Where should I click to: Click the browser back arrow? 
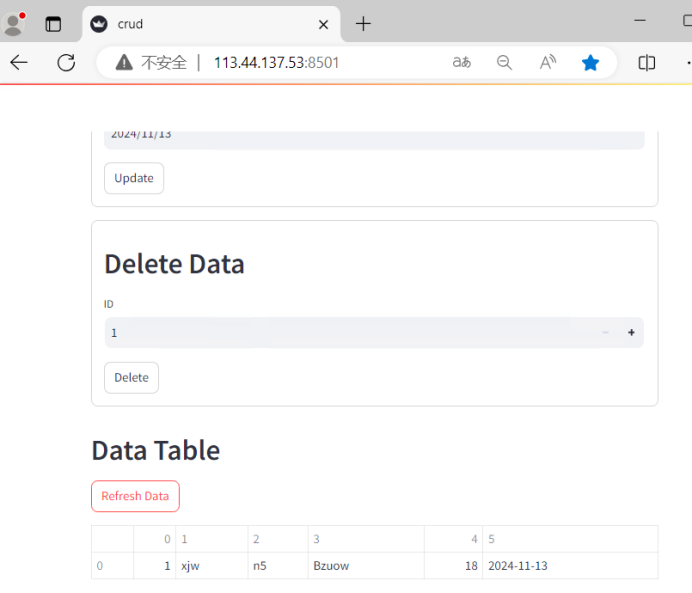[x=19, y=63]
